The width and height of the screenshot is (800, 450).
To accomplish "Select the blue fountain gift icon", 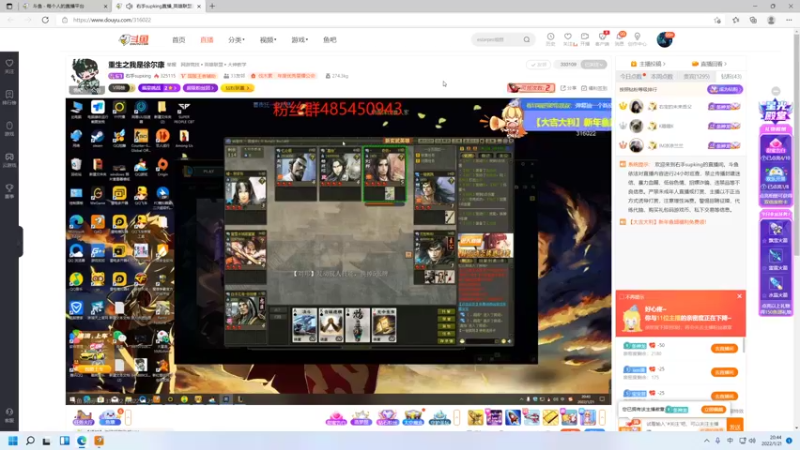I will coord(439,418).
